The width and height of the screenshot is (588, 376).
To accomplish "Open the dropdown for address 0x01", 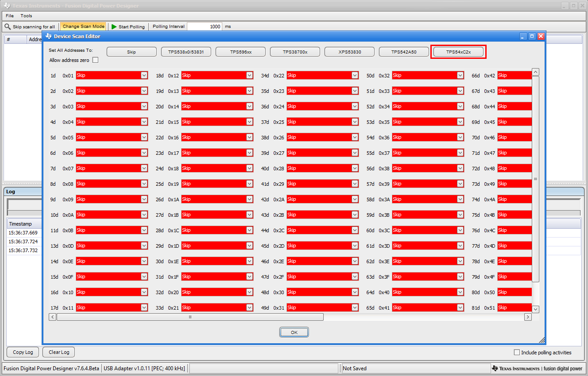I will click(x=143, y=75).
